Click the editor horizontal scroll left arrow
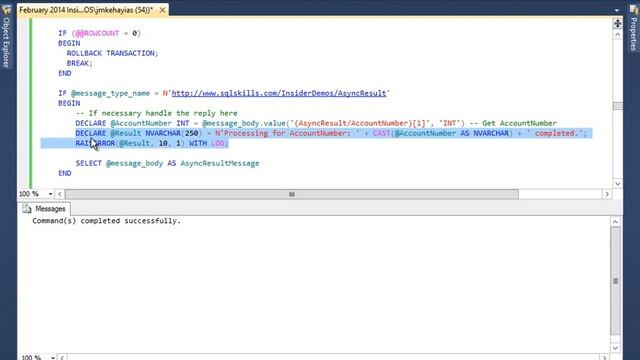 point(60,194)
